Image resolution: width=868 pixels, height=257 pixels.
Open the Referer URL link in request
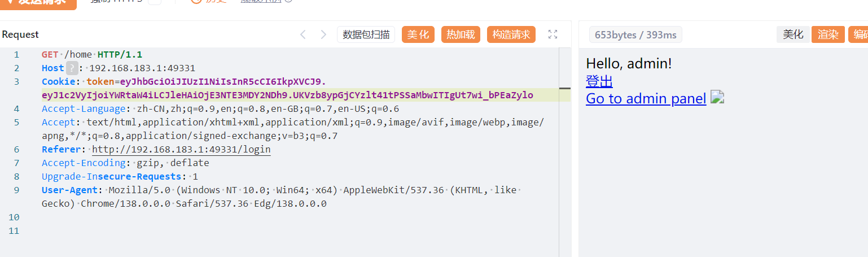tap(181, 150)
